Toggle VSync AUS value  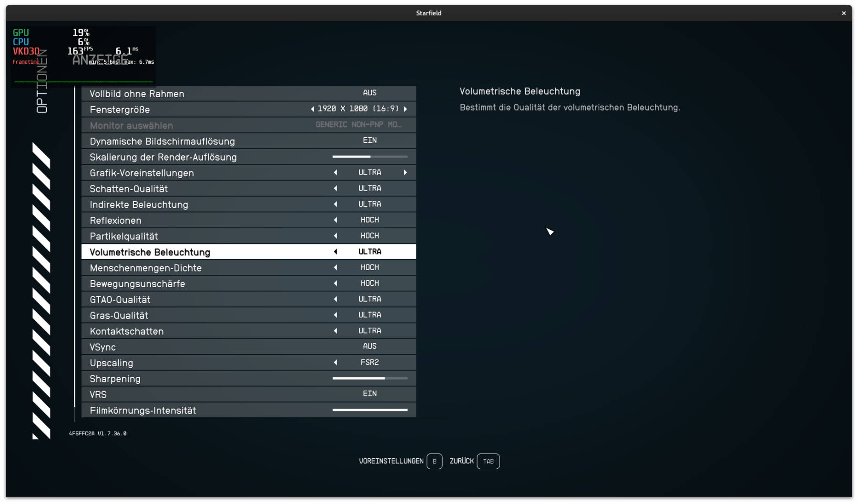point(370,346)
